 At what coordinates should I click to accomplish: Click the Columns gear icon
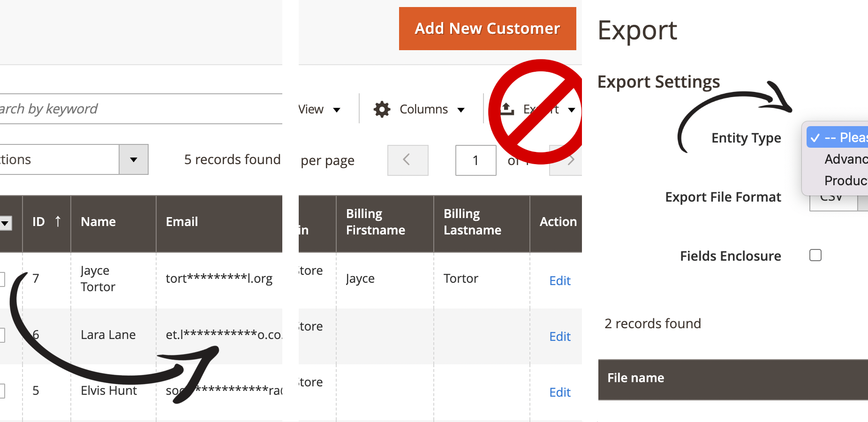point(382,109)
